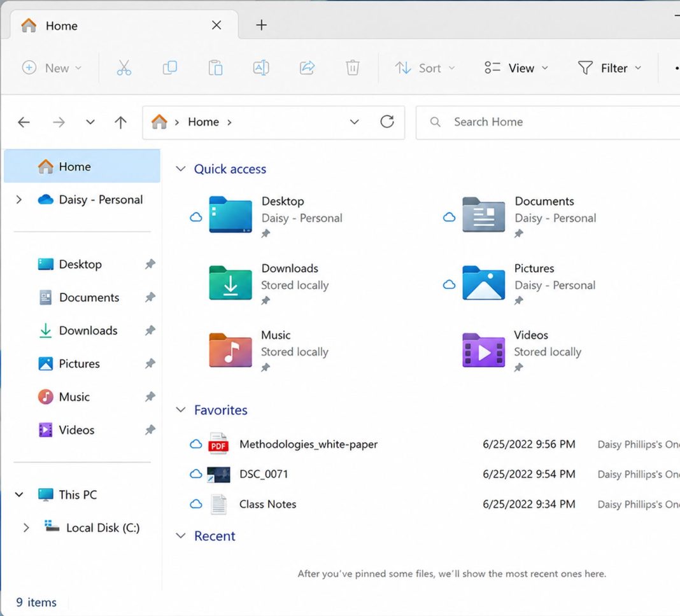
Task: Unpin Music using its sidebar pin icon
Action: coord(150,396)
